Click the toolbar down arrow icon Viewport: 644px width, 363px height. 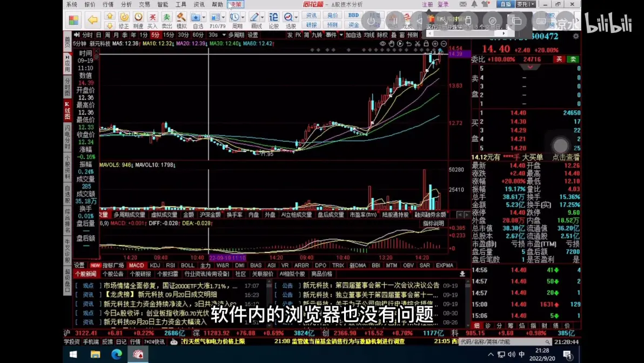110,25
